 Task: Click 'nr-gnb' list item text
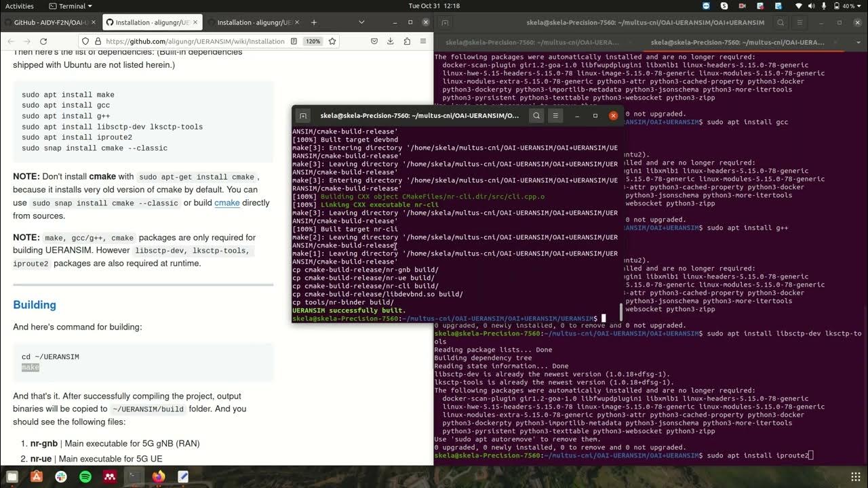[x=44, y=443]
